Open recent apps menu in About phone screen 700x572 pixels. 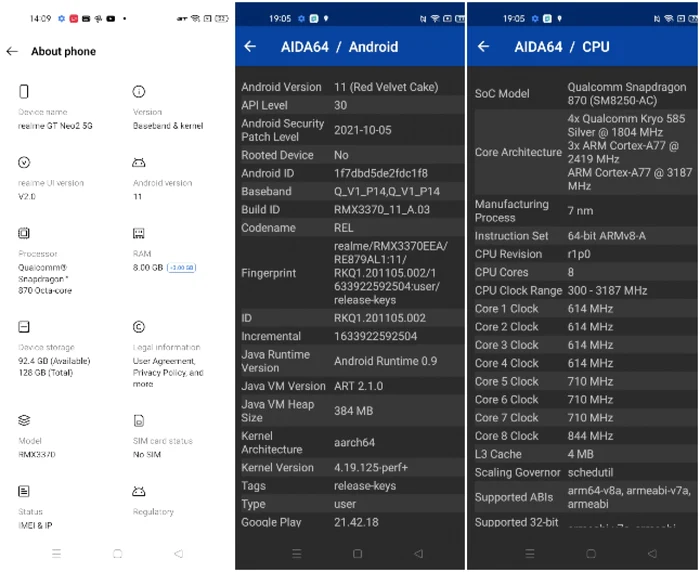[x=56, y=554]
